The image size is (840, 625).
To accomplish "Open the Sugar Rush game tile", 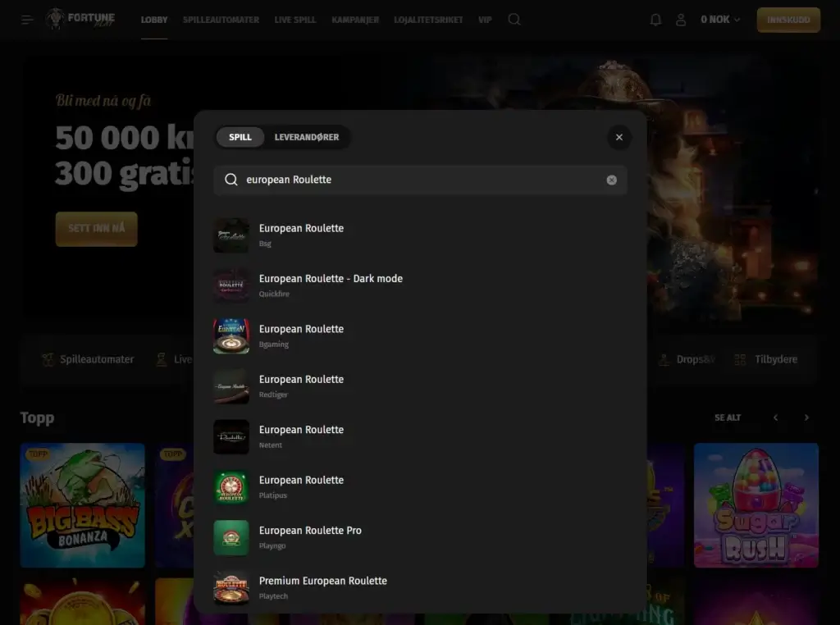I will (x=756, y=505).
